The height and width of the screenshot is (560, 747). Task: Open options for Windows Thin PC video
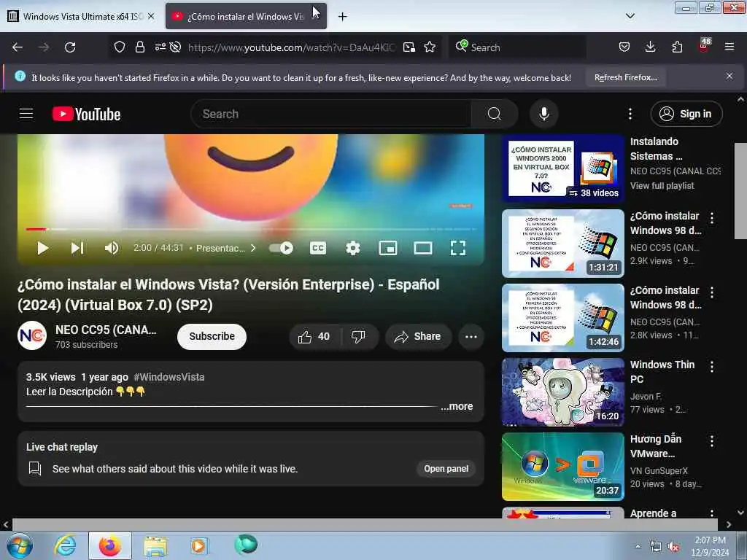pos(712,367)
